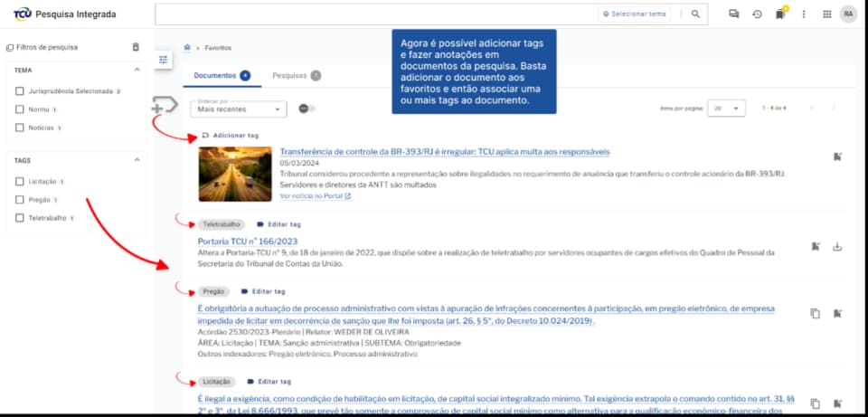Open the chat messages icon
Screen dimensions: 868x417
coord(733,14)
